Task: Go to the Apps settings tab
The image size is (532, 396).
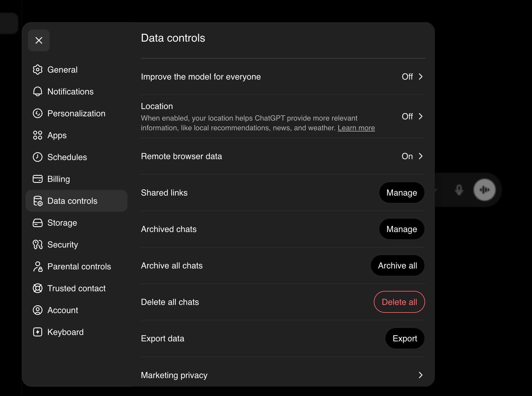Action: point(77,135)
